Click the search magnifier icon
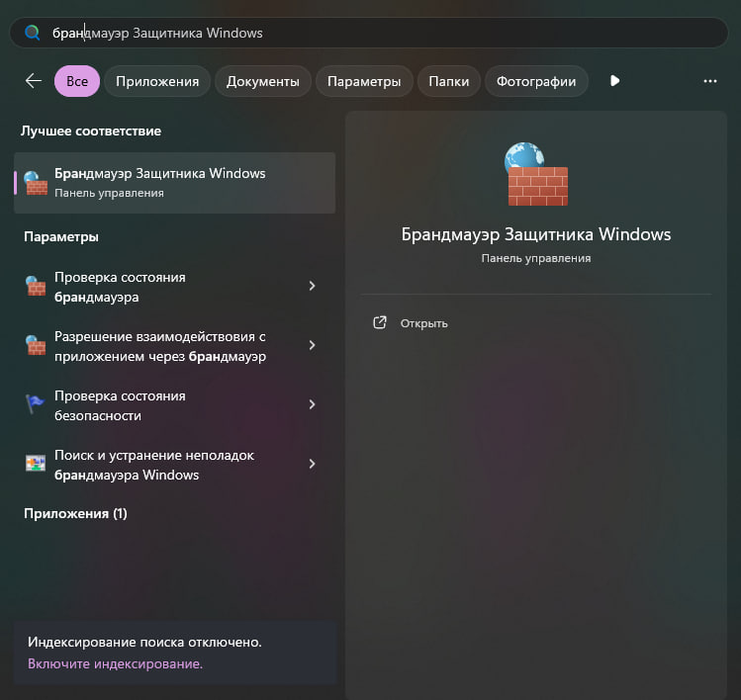Viewport: 741px width, 700px height. pyautogui.click(x=32, y=33)
